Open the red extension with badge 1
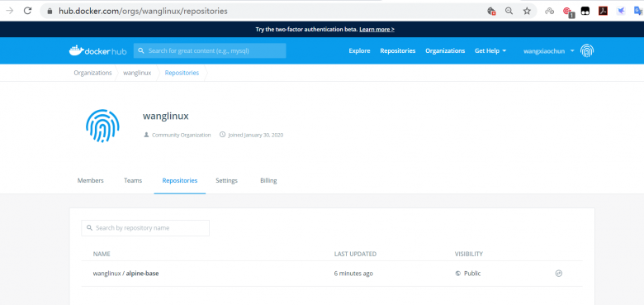The width and height of the screenshot is (644, 305). pyautogui.click(x=568, y=12)
